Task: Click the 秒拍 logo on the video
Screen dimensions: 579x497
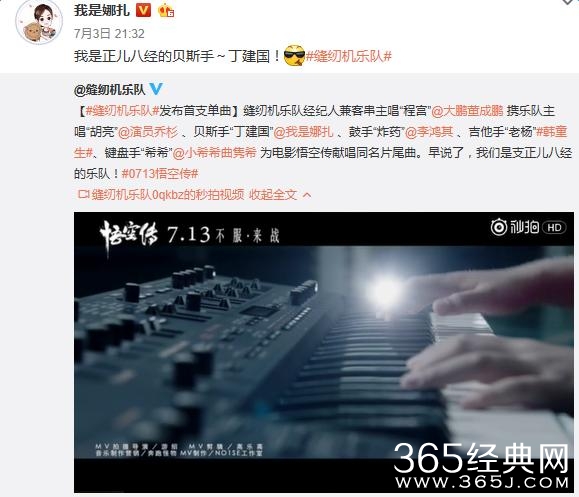Action: [514, 227]
